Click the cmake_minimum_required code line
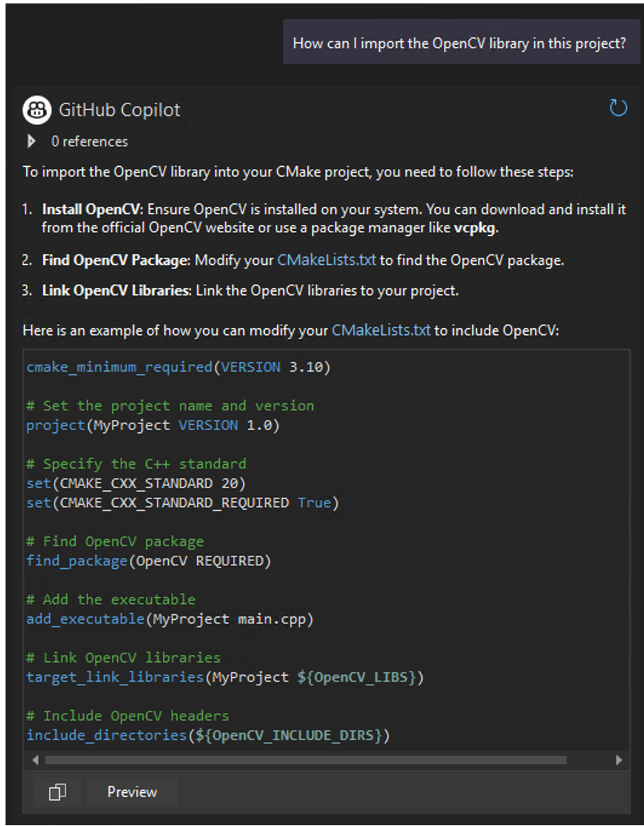The width and height of the screenshot is (644, 826). point(178,367)
